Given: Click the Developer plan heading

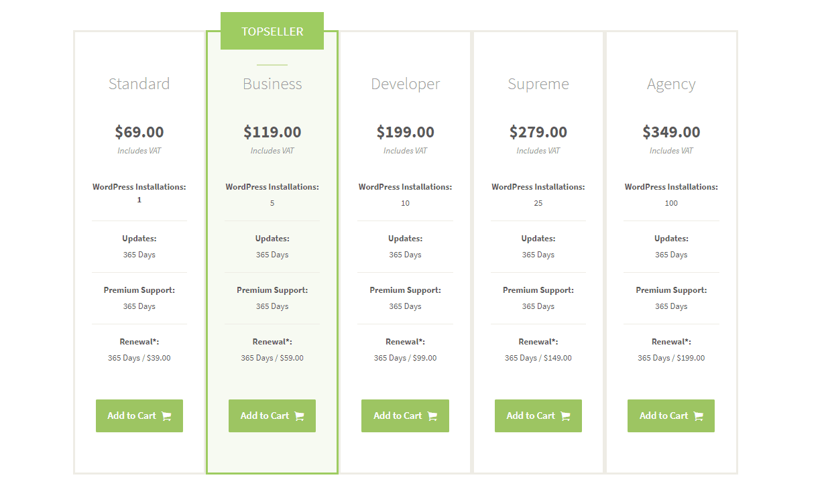Looking at the screenshot, I should click(x=405, y=84).
